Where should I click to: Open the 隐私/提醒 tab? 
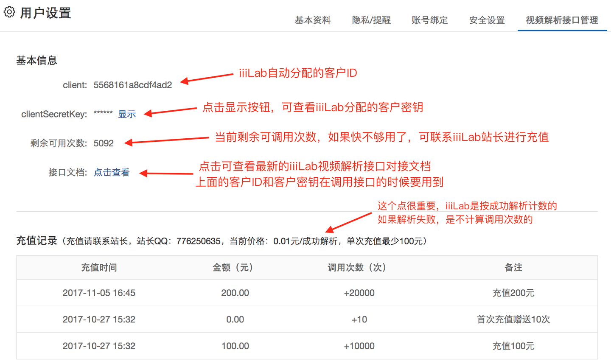pos(371,20)
